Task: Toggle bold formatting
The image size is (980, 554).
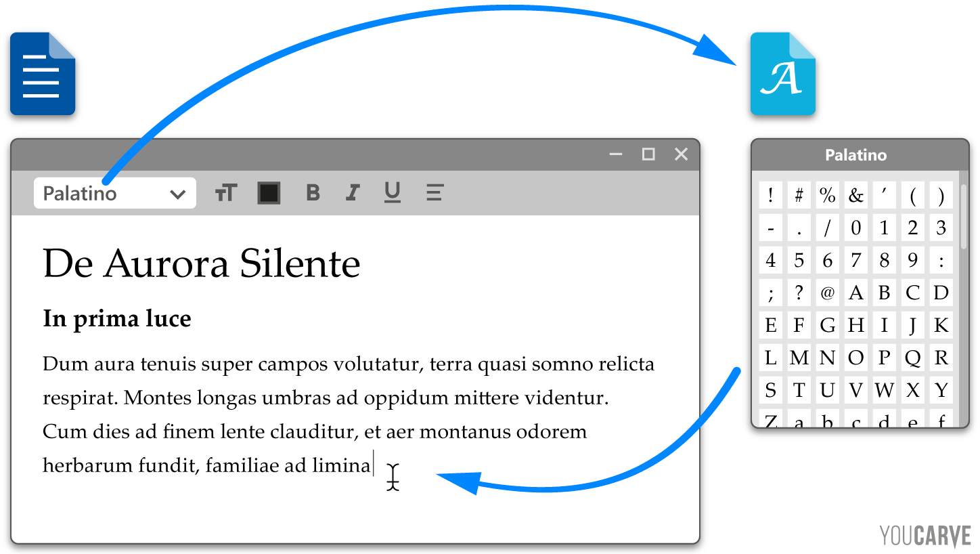Action: [312, 192]
